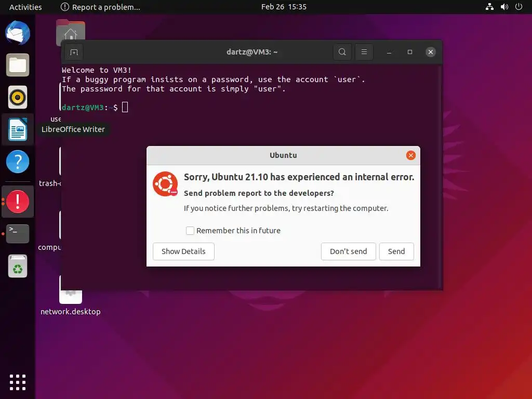Maximize the terminal window
Screen dimensions: 532x399
coord(410,52)
